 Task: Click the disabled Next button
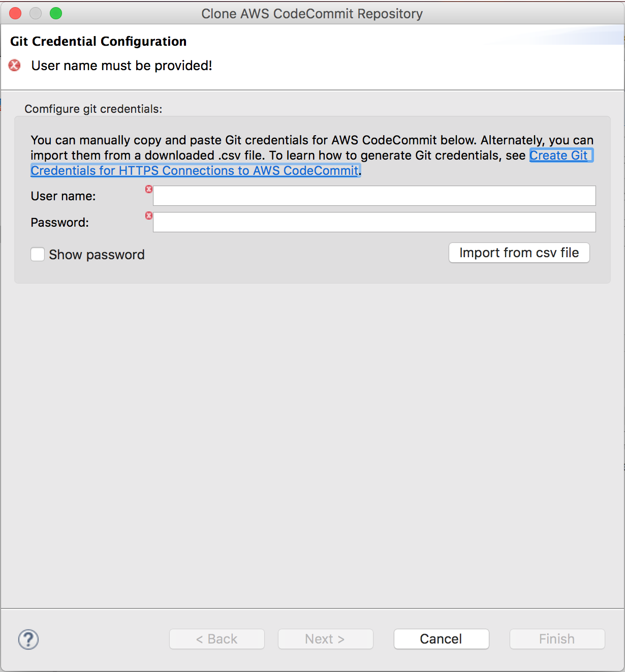tap(325, 639)
